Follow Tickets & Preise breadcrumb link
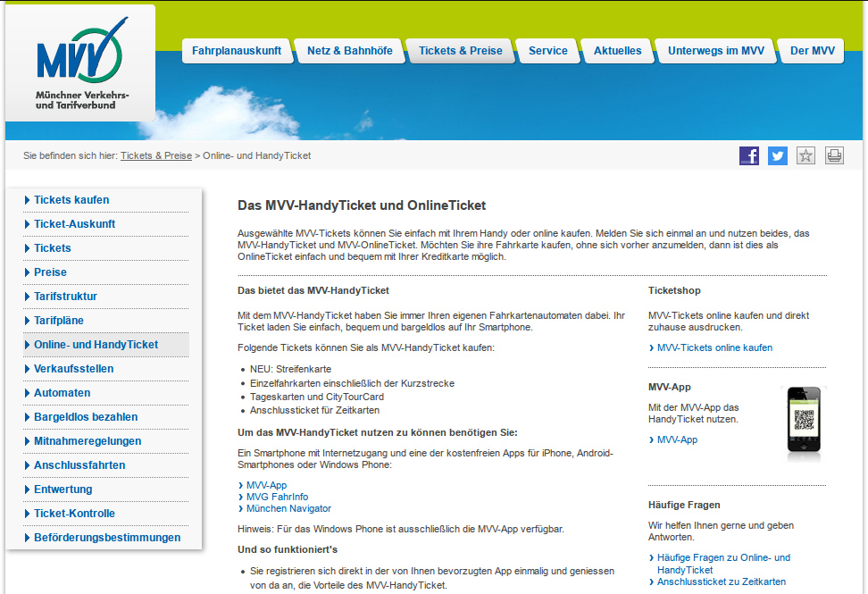This screenshot has width=868, height=594. click(x=156, y=156)
